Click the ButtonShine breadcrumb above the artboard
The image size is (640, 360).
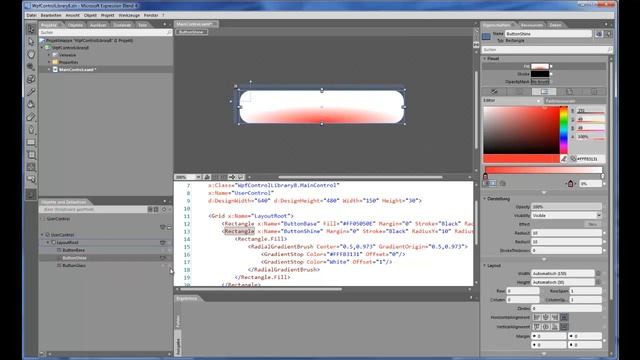[x=191, y=32]
